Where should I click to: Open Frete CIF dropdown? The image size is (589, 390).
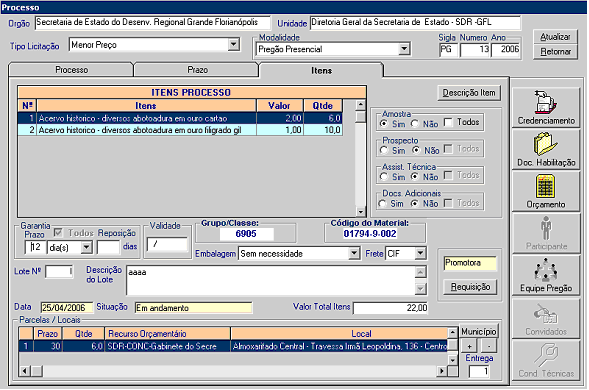point(420,253)
